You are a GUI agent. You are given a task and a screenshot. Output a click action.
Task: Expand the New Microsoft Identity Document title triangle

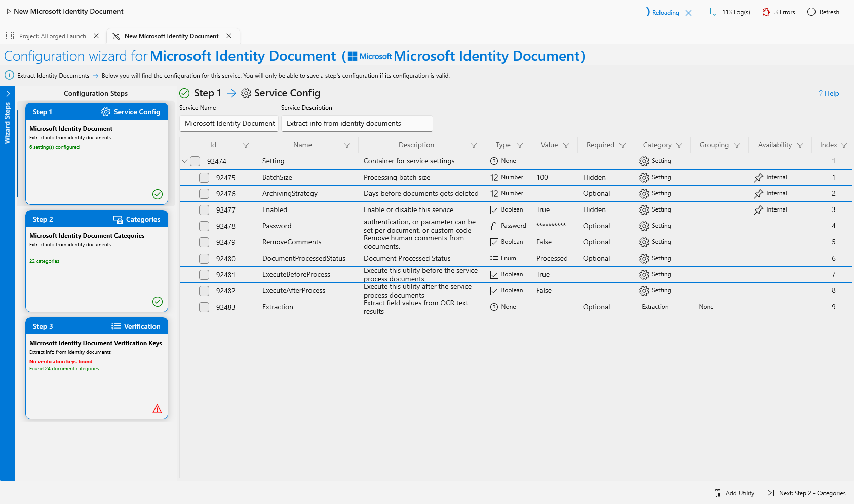click(9, 11)
